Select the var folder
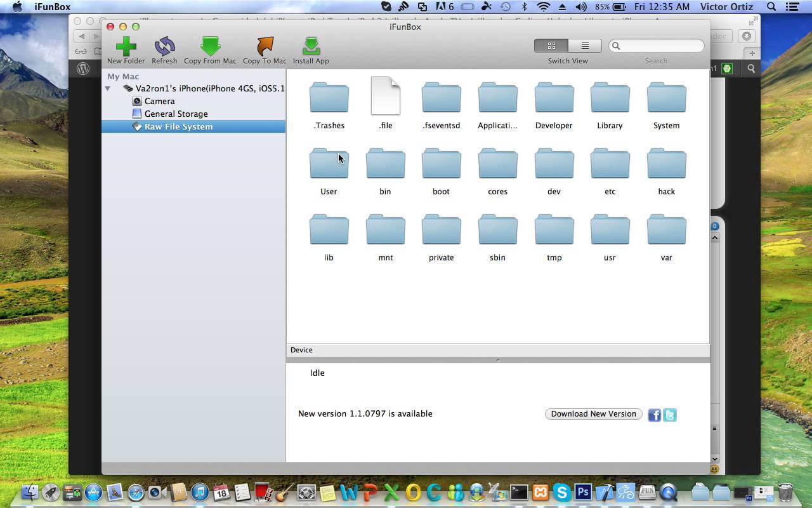The height and width of the screenshot is (508, 812). [x=666, y=230]
